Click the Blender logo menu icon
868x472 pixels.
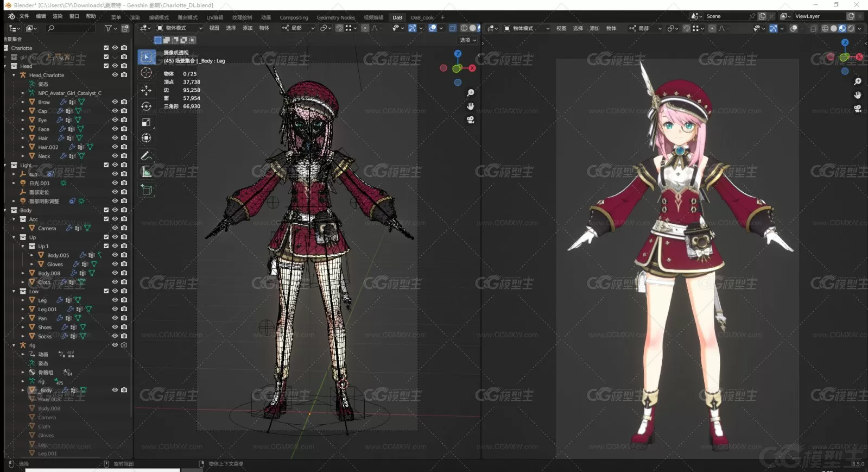11,17
